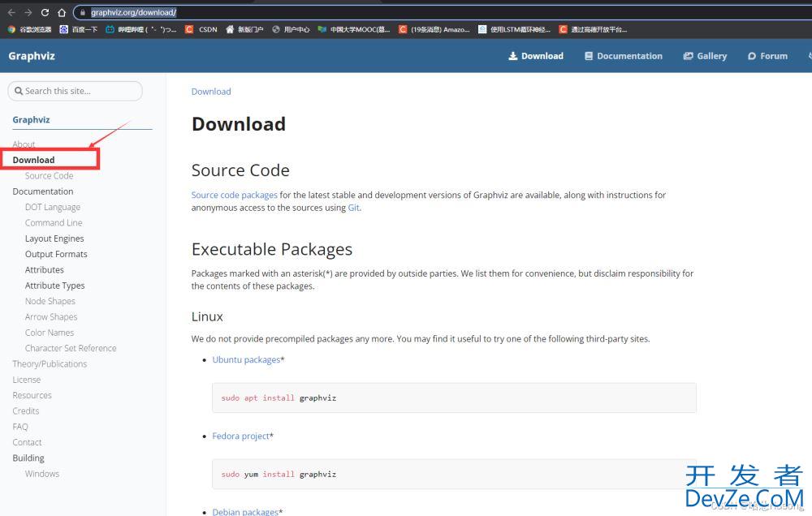Click the Graphviz logo in header
Screen dimensions: 812x516
[32, 56]
